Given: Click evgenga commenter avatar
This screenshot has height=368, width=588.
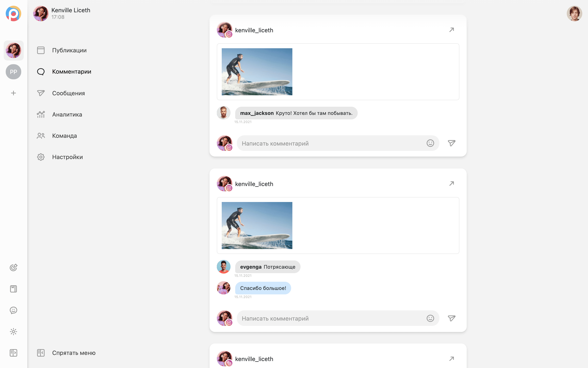Looking at the screenshot, I should click(224, 267).
